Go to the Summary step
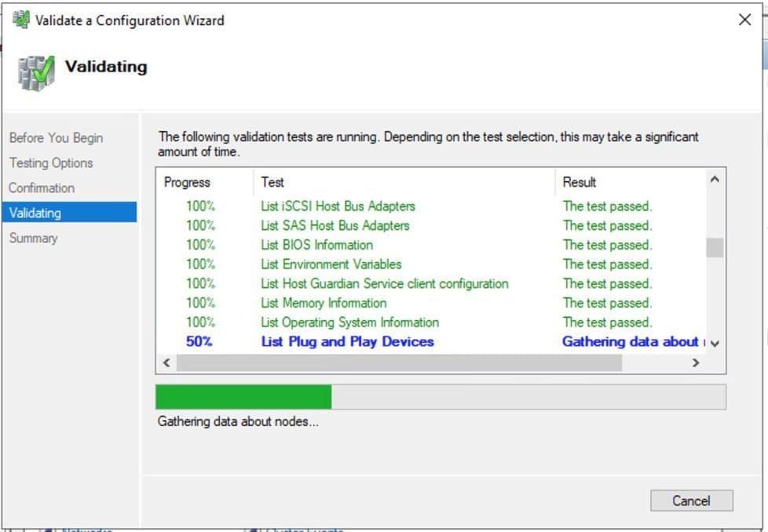The image size is (768, 532). [33, 238]
